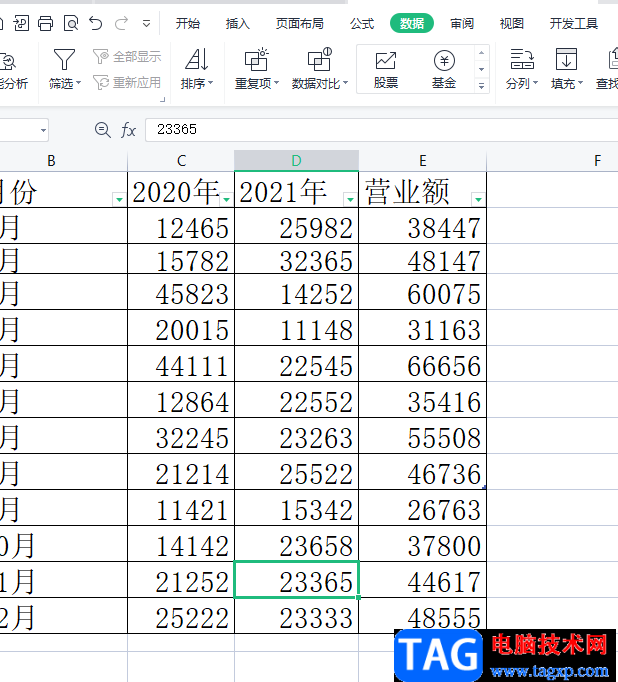Select cell containing 20015
The image size is (618, 682).
[181, 328]
